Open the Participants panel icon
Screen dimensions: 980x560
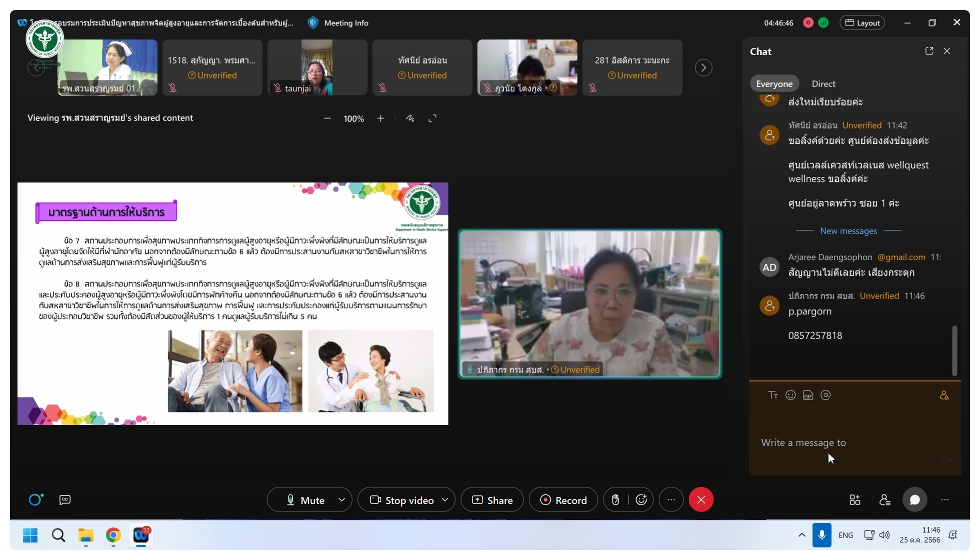click(884, 500)
